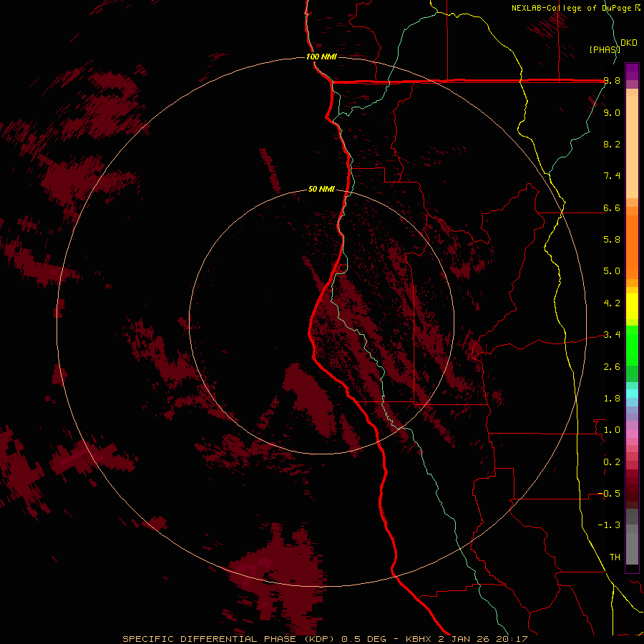Pick the yellow segment of color bar
The width and height of the screenshot is (644, 644).
click(x=632, y=306)
